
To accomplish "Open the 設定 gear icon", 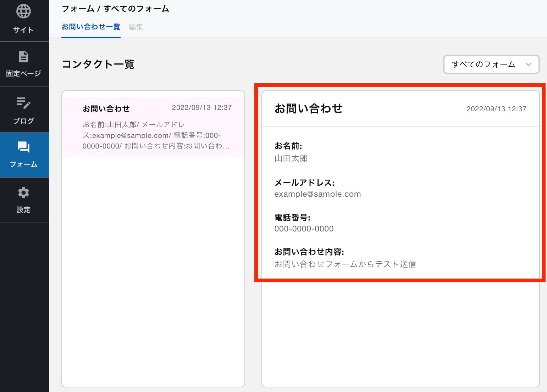I will (23, 193).
